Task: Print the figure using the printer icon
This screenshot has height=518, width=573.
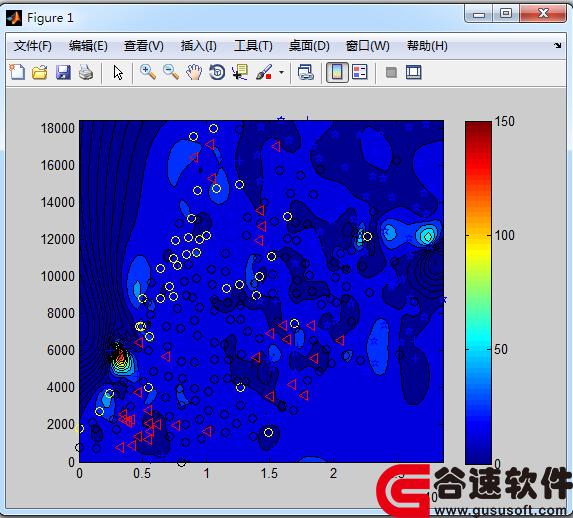Action: (86, 72)
